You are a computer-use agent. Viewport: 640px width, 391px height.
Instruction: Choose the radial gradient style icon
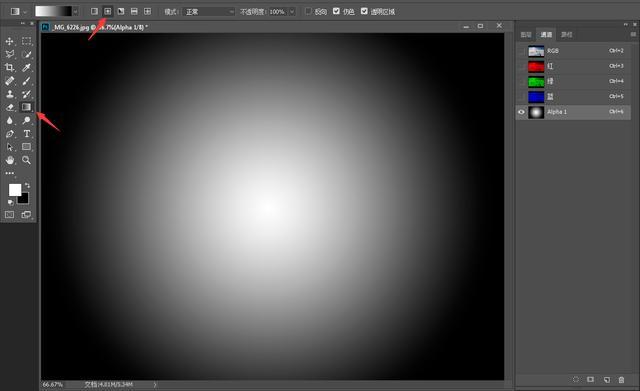(108, 11)
